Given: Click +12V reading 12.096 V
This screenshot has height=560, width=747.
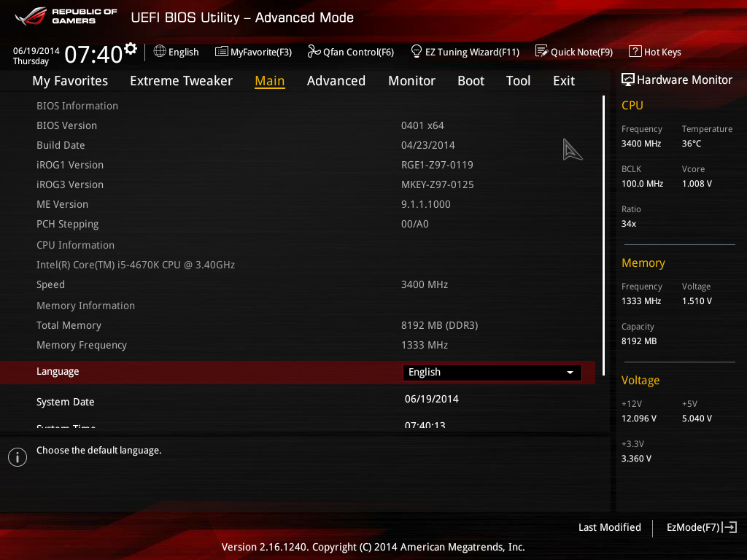Looking at the screenshot, I should click(x=639, y=418).
